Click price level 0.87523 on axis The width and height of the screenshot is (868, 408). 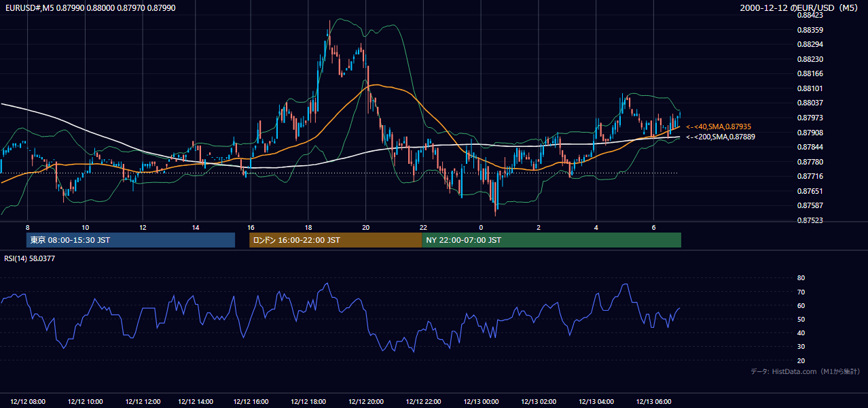pyautogui.click(x=810, y=220)
